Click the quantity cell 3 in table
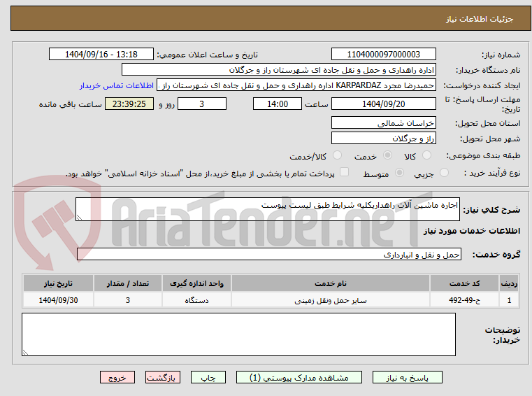This screenshot has height=396, width=532. tap(127, 300)
